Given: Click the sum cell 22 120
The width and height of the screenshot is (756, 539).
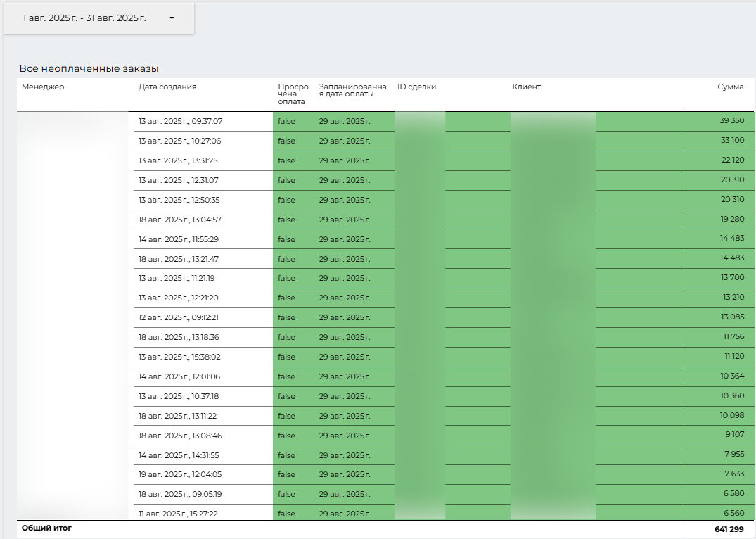Looking at the screenshot, I should 732,160.
